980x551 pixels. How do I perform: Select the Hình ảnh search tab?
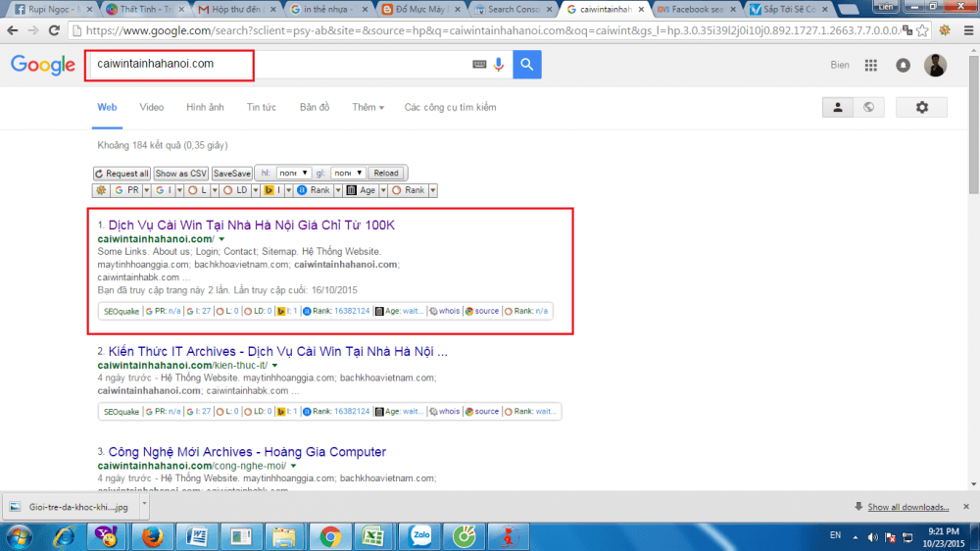tap(205, 108)
